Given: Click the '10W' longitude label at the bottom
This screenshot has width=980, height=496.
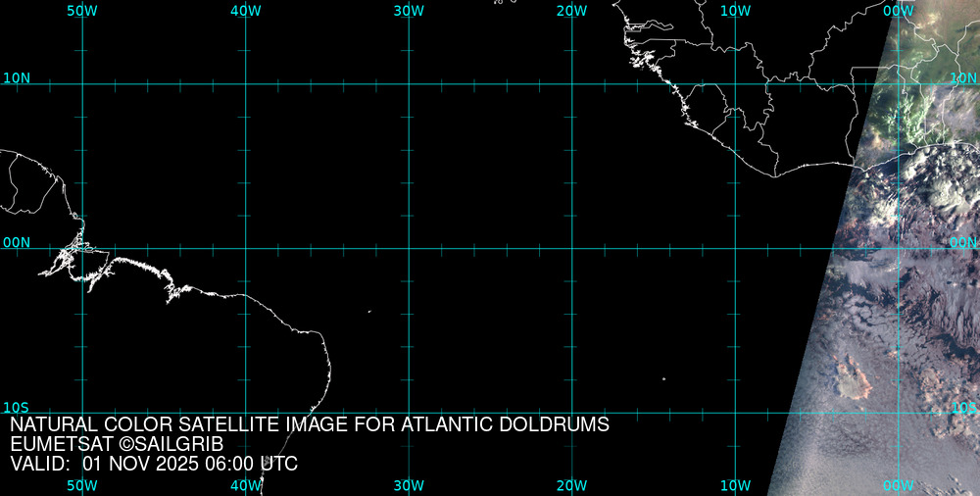Looking at the screenshot, I should [x=736, y=485].
